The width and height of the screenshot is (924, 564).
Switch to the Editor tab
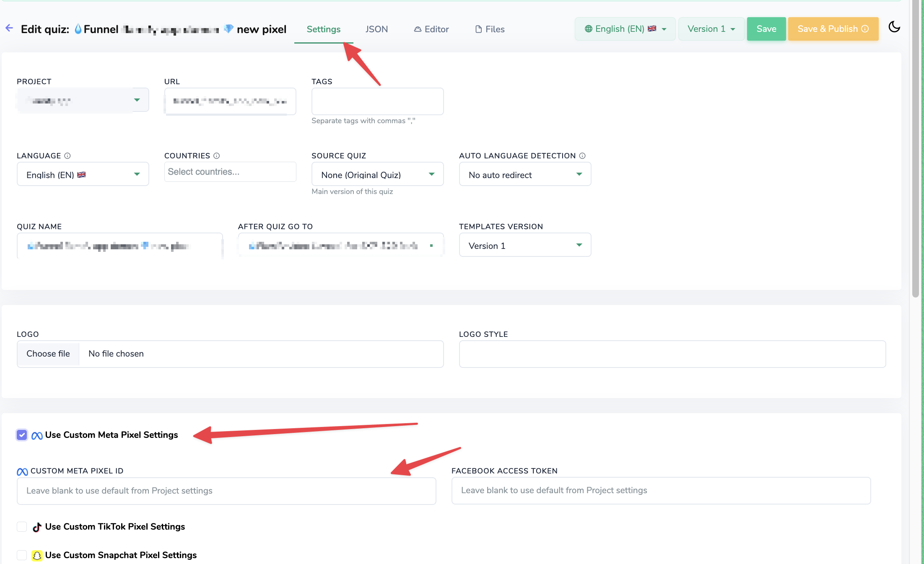tap(431, 29)
